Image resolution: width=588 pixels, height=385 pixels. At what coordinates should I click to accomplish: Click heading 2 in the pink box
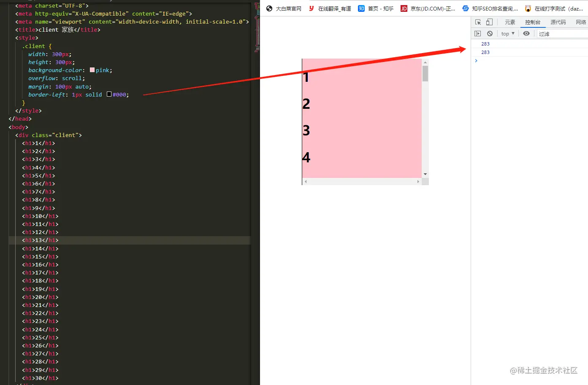click(306, 104)
